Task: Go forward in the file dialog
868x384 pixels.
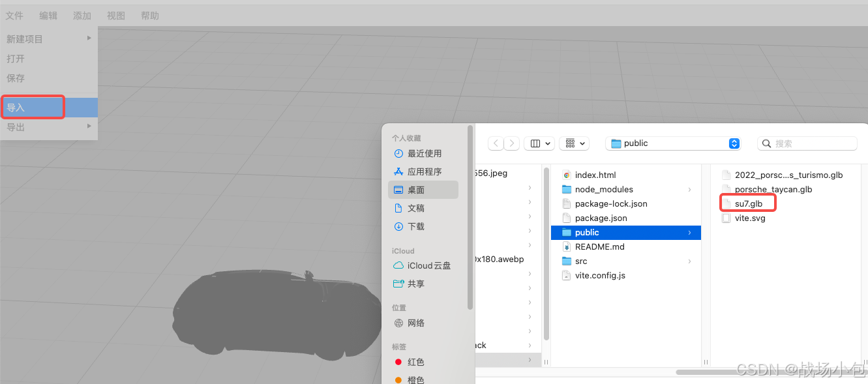Action: pyautogui.click(x=512, y=143)
